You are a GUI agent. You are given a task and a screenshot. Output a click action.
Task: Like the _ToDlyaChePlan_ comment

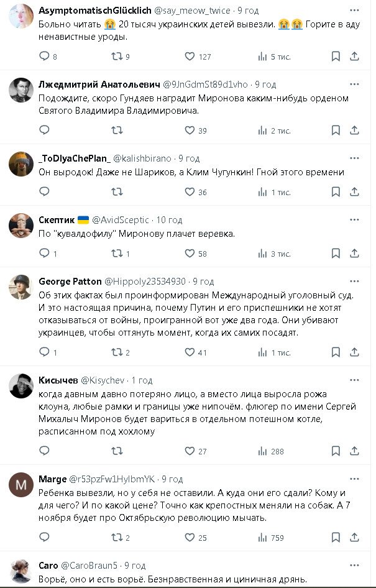(190, 192)
